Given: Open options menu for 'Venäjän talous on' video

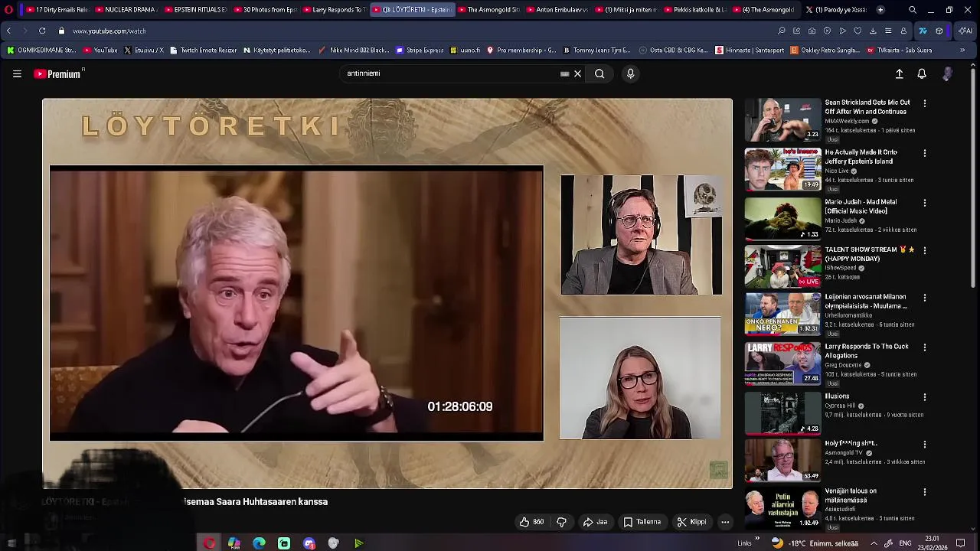Looking at the screenshot, I should point(924,492).
